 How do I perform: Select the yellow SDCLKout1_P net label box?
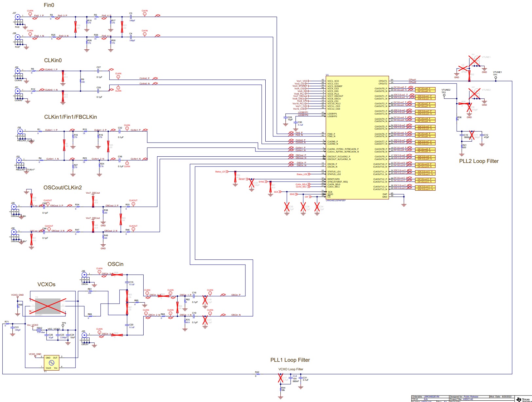[x=425, y=96]
